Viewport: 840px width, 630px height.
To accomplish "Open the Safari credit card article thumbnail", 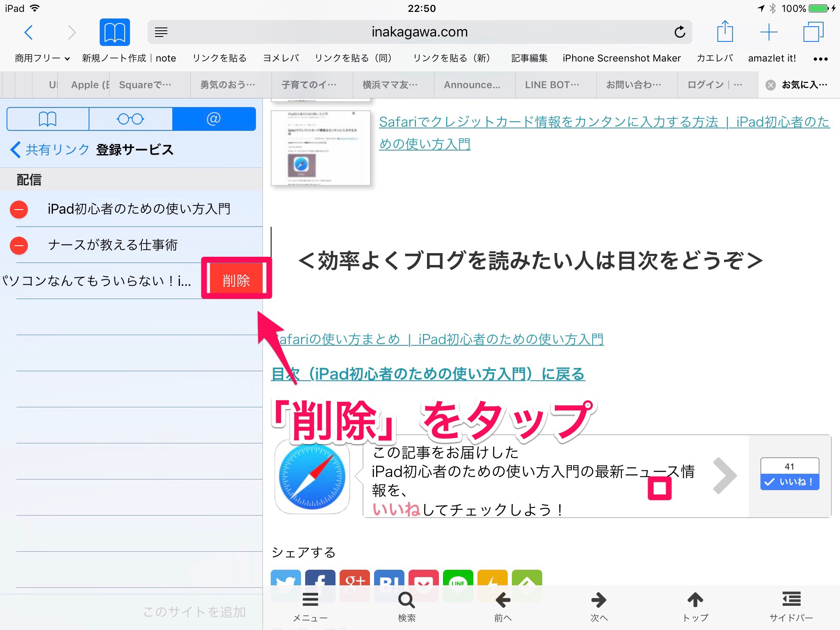I will [x=321, y=148].
